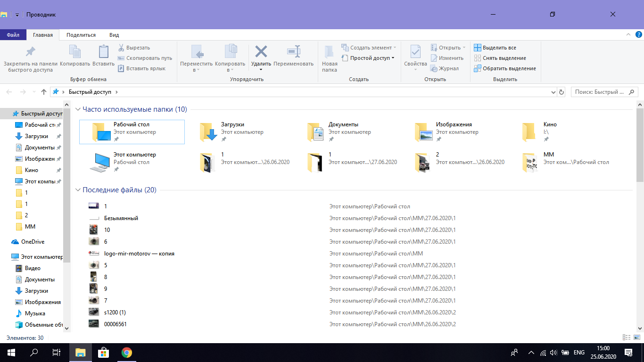
Task: Open the Кино folder tile
Action: tap(562, 132)
